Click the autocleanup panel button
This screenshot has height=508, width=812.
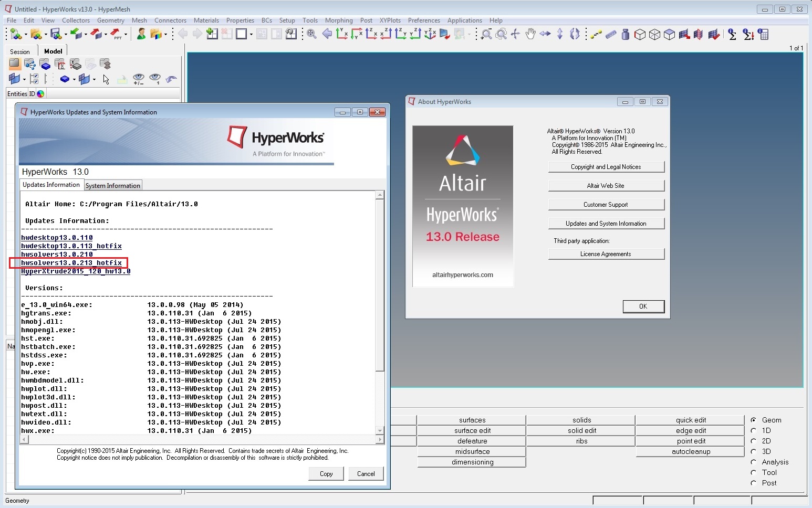pyautogui.click(x=691, y=451)
